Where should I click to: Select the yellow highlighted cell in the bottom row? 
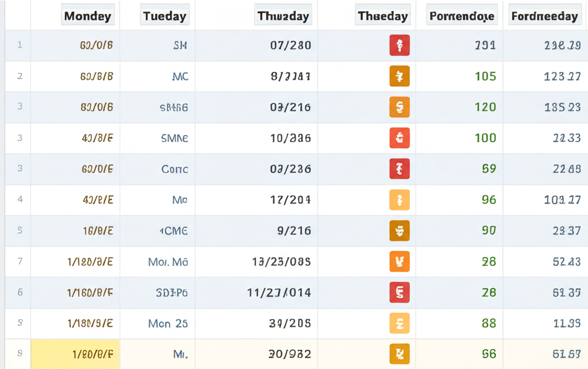point(75,354)
